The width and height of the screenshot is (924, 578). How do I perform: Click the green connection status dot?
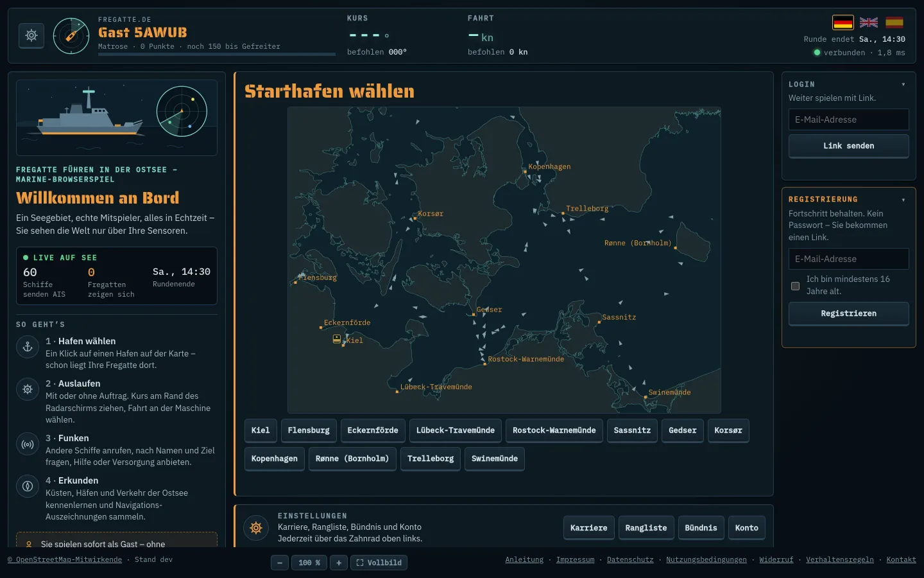point(817,53)
